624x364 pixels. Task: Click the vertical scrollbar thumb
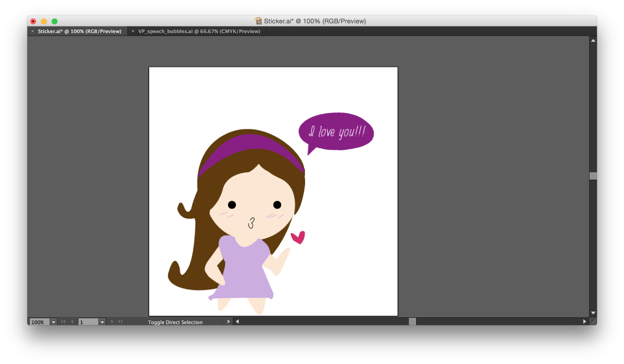[x=593, y=176]
